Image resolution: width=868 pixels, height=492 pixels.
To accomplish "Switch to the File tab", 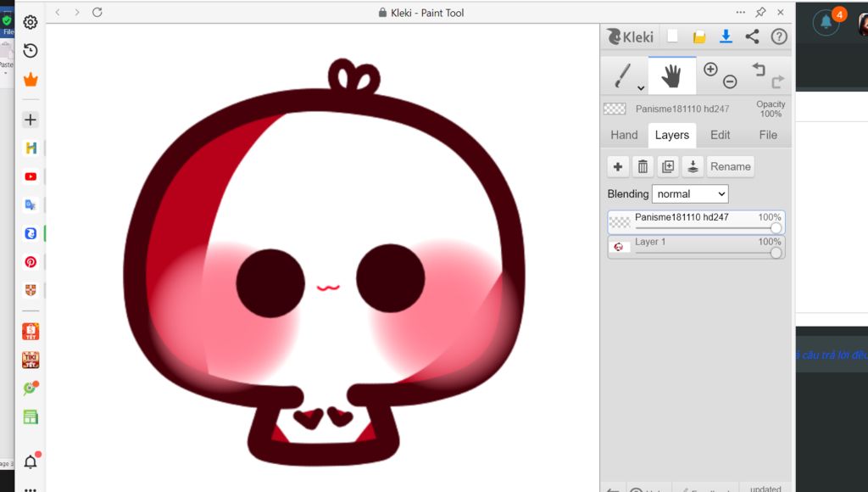I will [x=768, y=135].
